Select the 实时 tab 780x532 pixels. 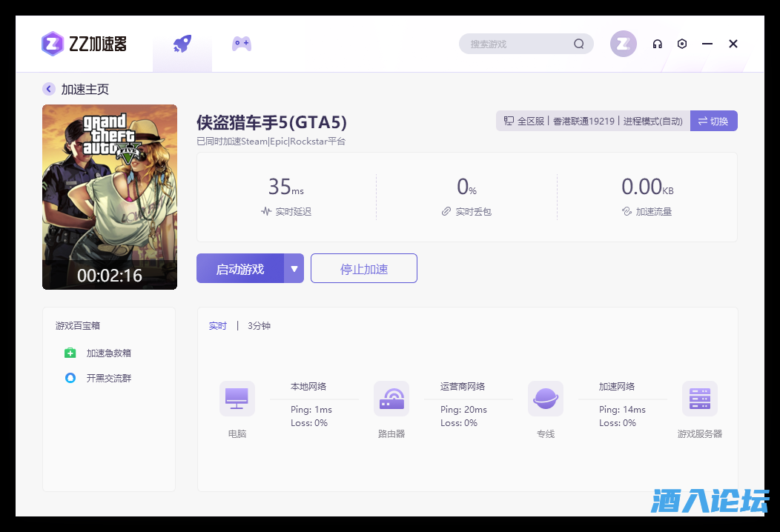(x=217, y=325)
